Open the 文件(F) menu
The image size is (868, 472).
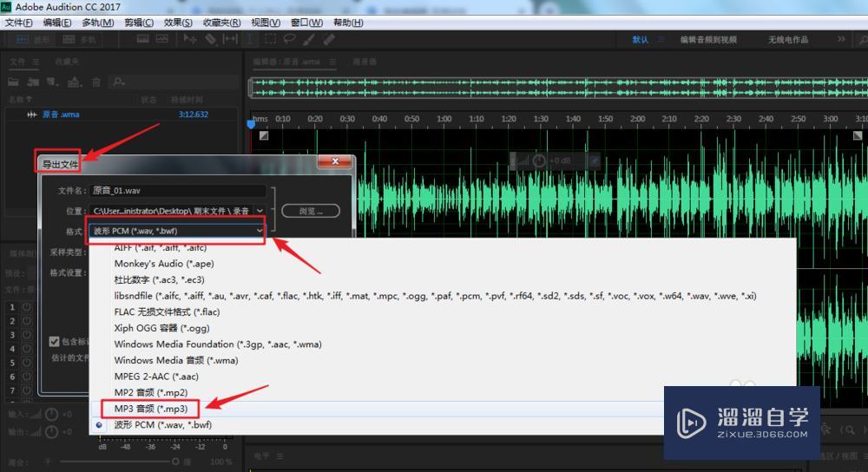pyautogui.click(x=19, y=23)
